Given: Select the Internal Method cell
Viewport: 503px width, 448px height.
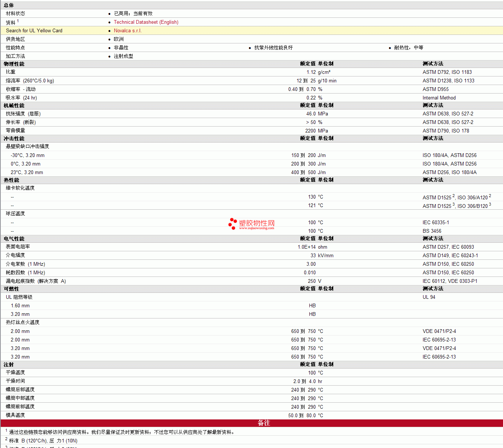Looking at the screenshot, I should click(439, 98).
